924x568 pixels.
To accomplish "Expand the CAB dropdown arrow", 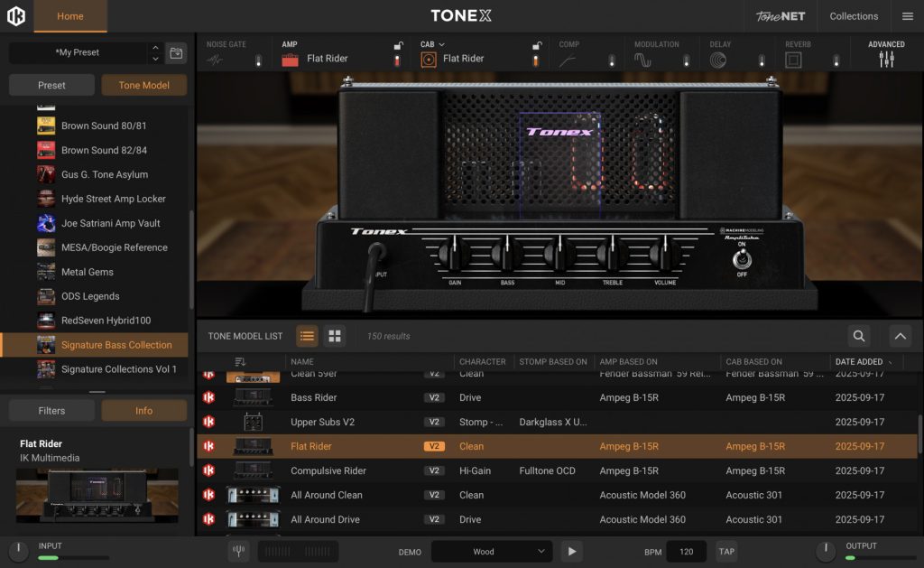I will coord(441,45).
